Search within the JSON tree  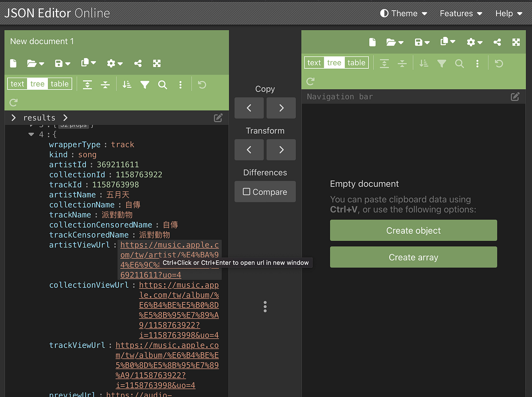162,84
